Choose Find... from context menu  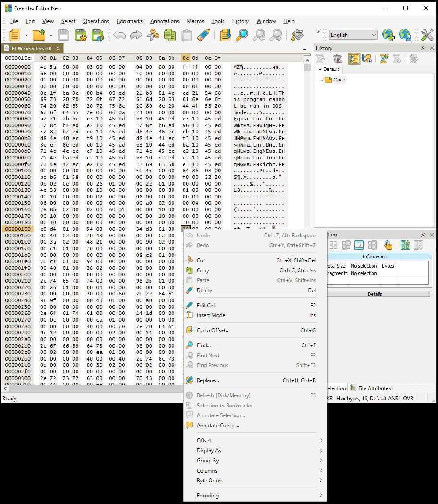point(255,345)
